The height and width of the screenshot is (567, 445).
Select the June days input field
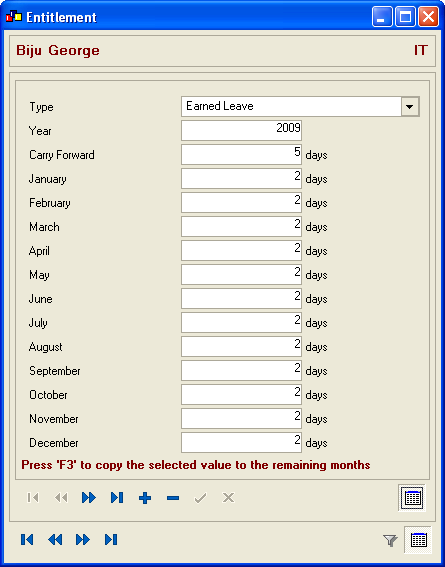point(241,298)
